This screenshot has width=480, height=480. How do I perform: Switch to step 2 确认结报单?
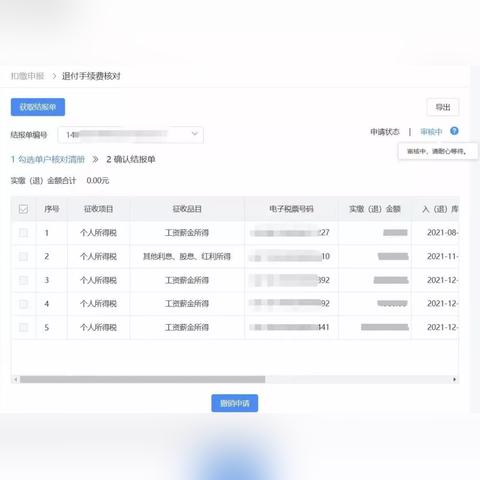131,159
